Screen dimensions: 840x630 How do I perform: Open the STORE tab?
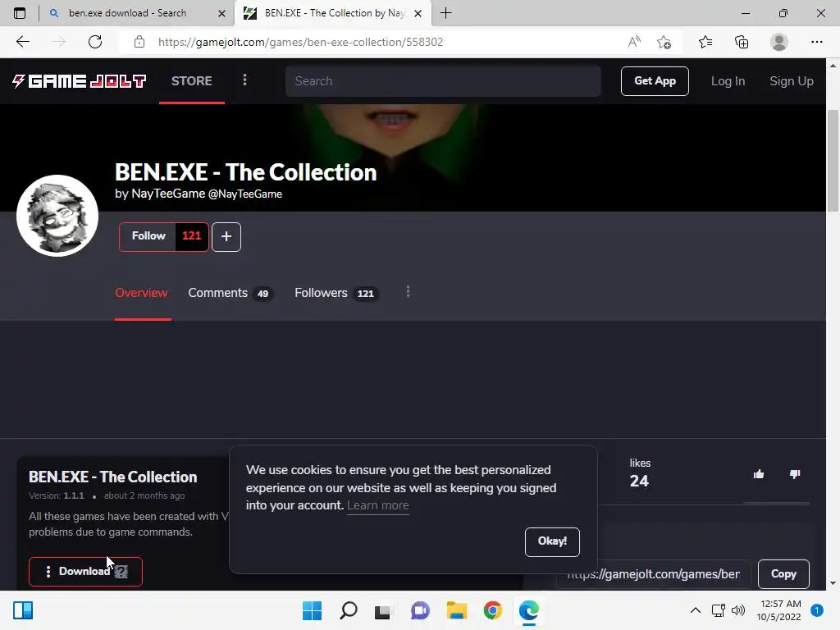tap(192, 81)
